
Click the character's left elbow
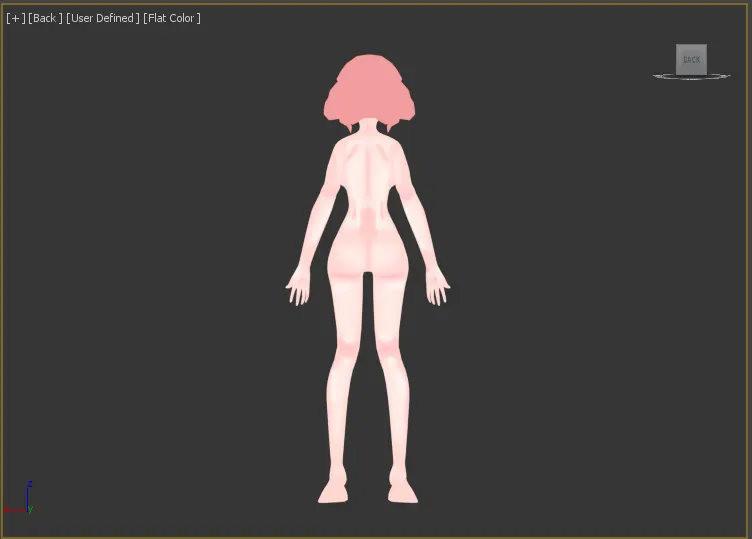coord(316,213)
